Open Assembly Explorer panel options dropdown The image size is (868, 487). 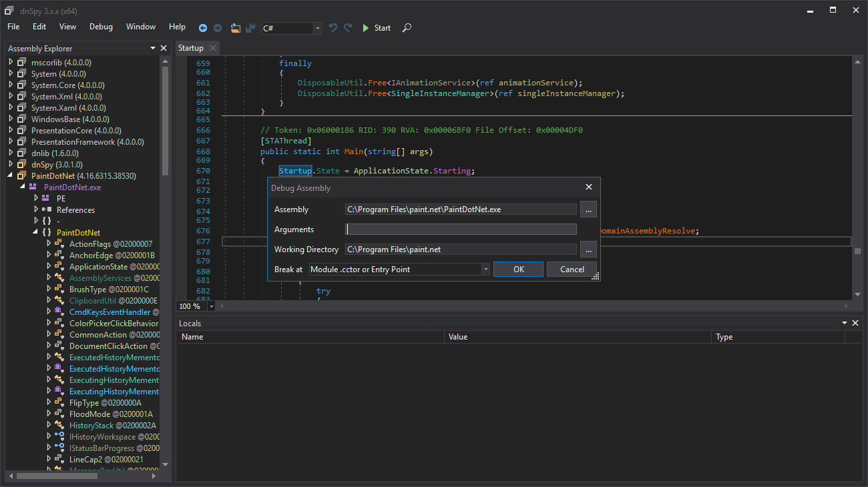click(x=153, y=48)
